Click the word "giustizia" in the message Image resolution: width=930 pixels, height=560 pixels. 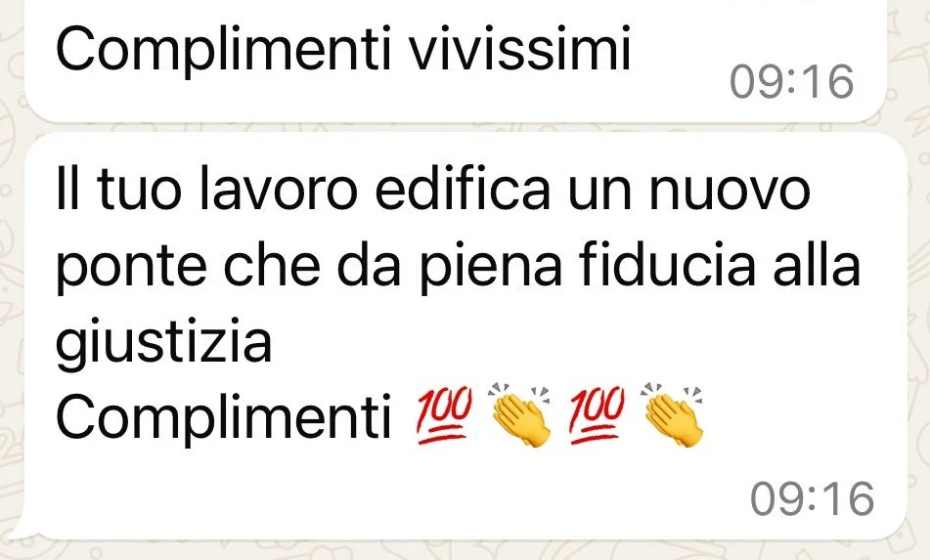tap(163, 342)
